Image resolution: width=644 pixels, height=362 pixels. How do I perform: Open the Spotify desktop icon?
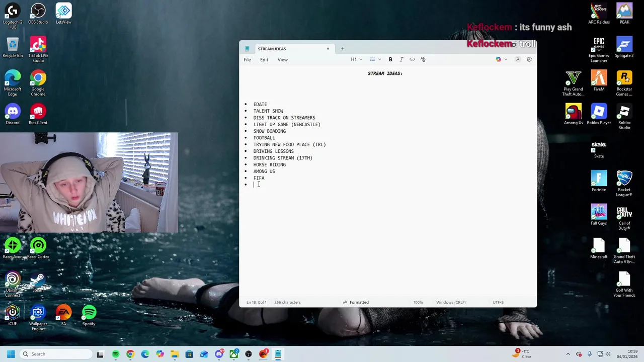tap(89, 316)
